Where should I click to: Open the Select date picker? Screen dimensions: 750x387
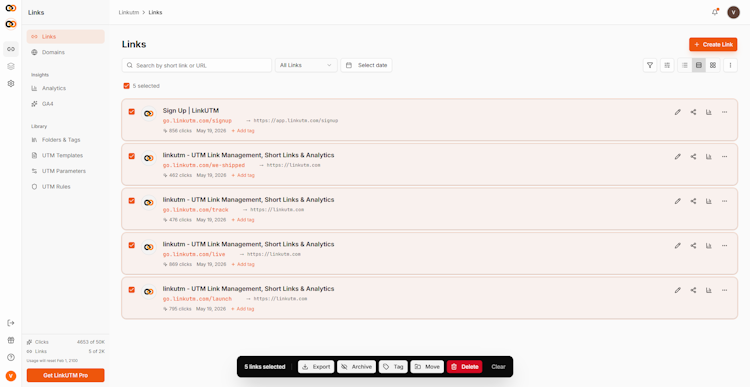point(366,65)
